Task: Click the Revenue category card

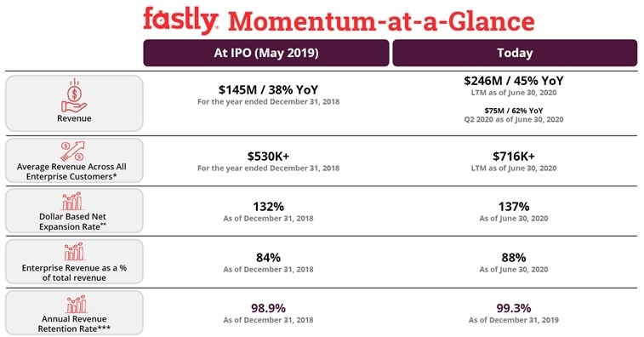Action: click(x=74, y=103)
